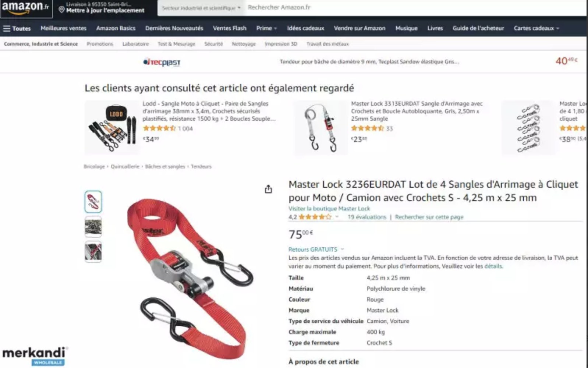Viewport: 588px width, 368px height.
Task: Visit the Master Lock boutique link
Action: (329, 208)
